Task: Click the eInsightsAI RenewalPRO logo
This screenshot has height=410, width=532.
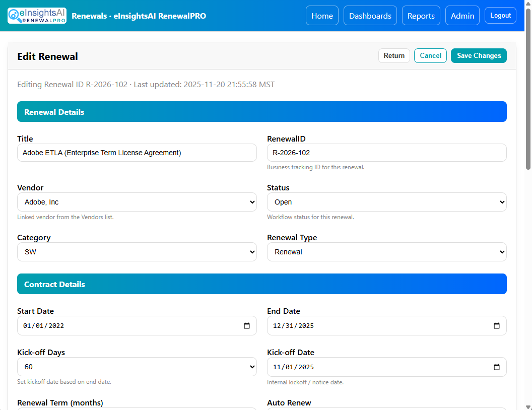Action: [x=37, y=16]
